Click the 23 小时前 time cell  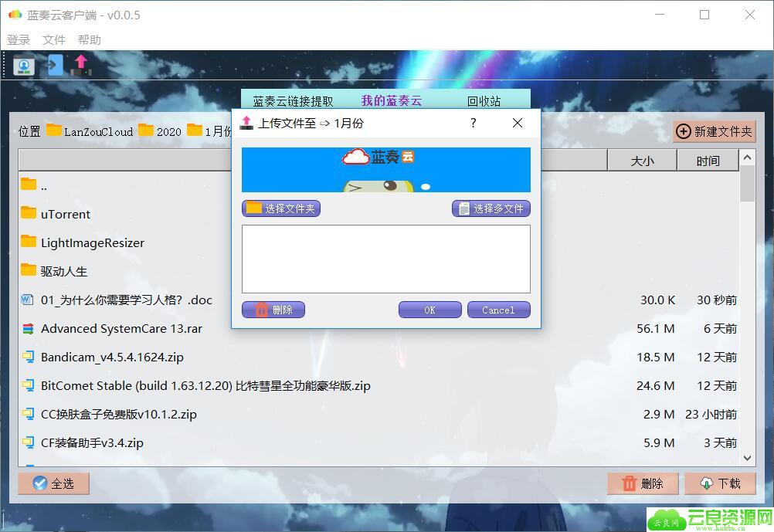711,415
